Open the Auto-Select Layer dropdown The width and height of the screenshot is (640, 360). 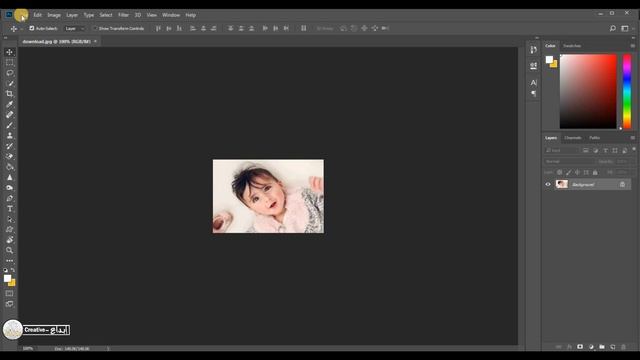pos(75,28)
